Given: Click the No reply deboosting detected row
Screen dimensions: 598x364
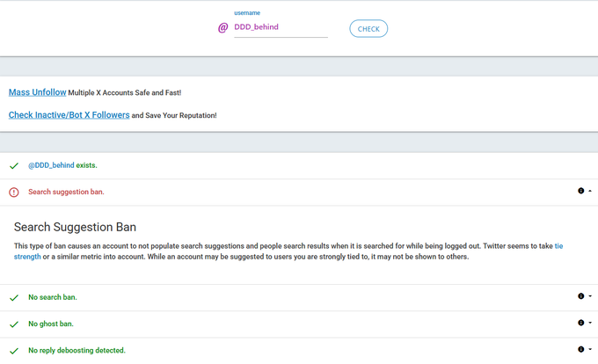Looking at the screenshot, I should click(299, 350).
